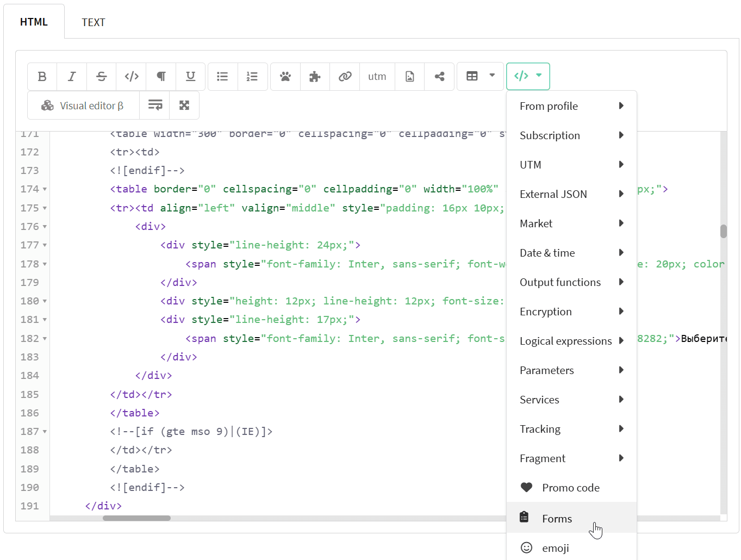Viewport: 741px width, 560px height.
Task: Click line 173 endif comment
Action: (147, 170)
